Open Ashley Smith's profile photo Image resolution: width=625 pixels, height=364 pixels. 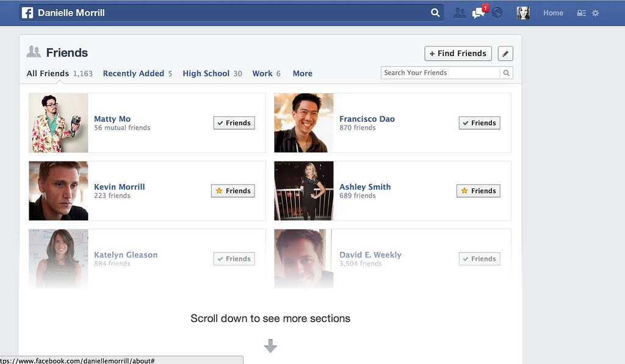pos(304,191)
